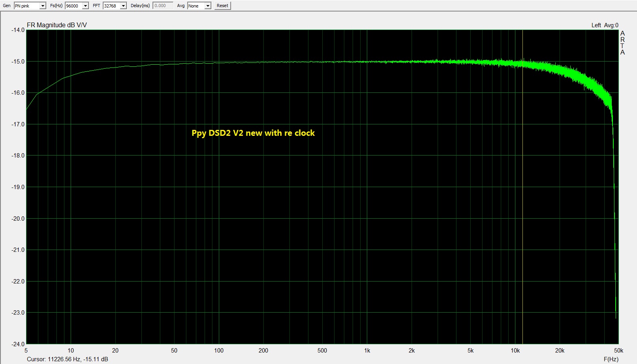
Task: Click the 'FR Magnitude dB V/V' title
Action: pos(57,25)
